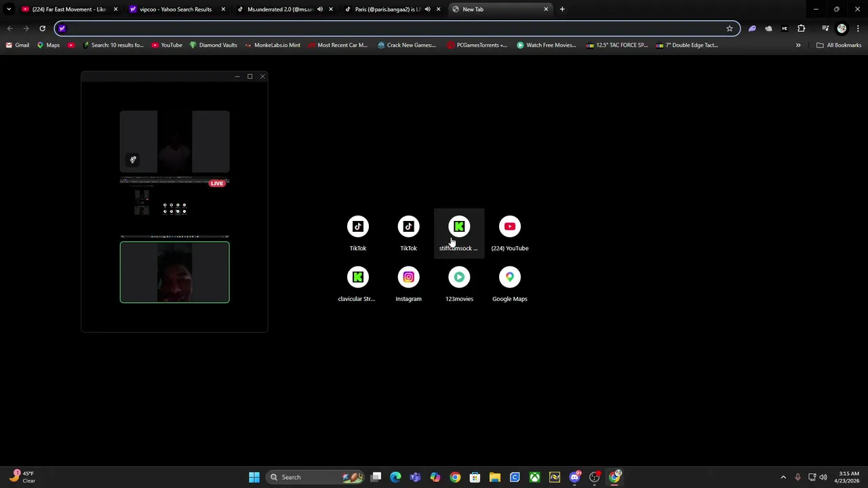Click the taskbar Search box
868x488 pixels.
315,477
